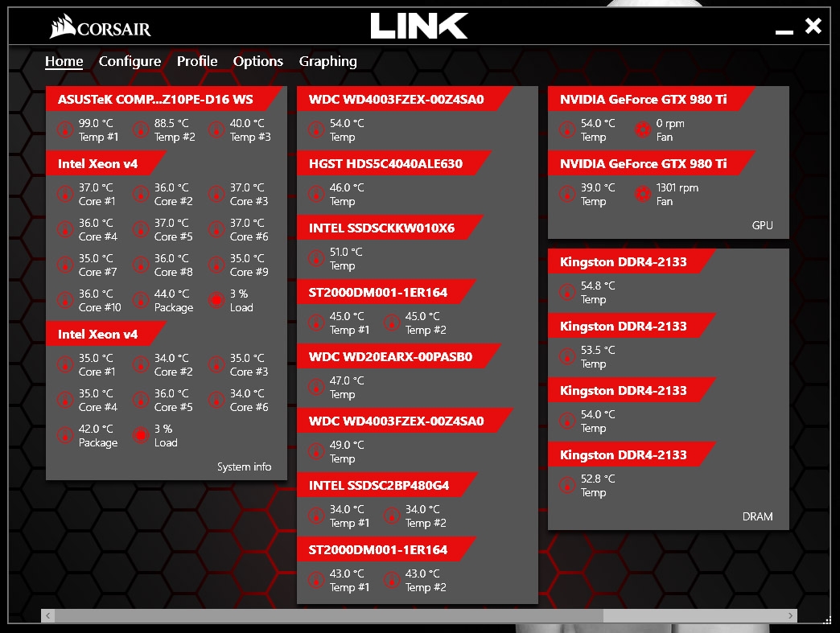Click the DRAM panel label
The height and width of the screenshot is (633, 840).
click(x=757, y=517)
